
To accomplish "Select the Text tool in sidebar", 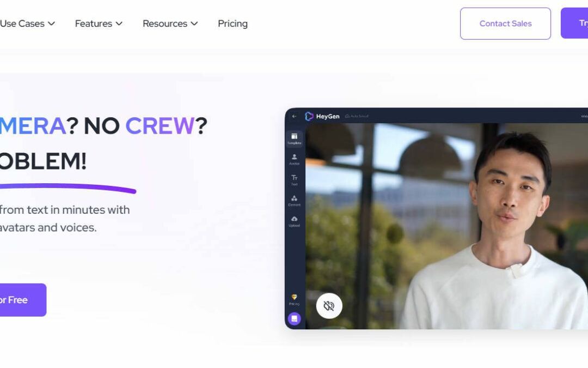I will pyautogui.click(x=294, y=180).
